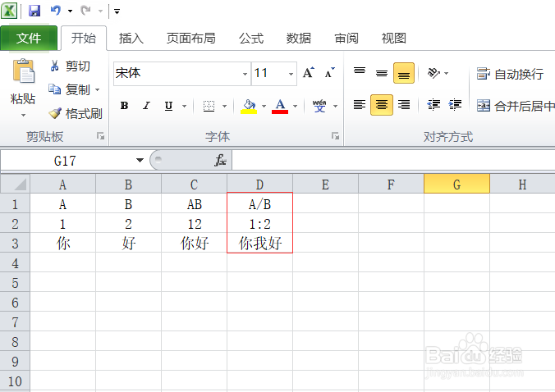Open the phonetic guide wén dropdown arrow

[335, 106]
